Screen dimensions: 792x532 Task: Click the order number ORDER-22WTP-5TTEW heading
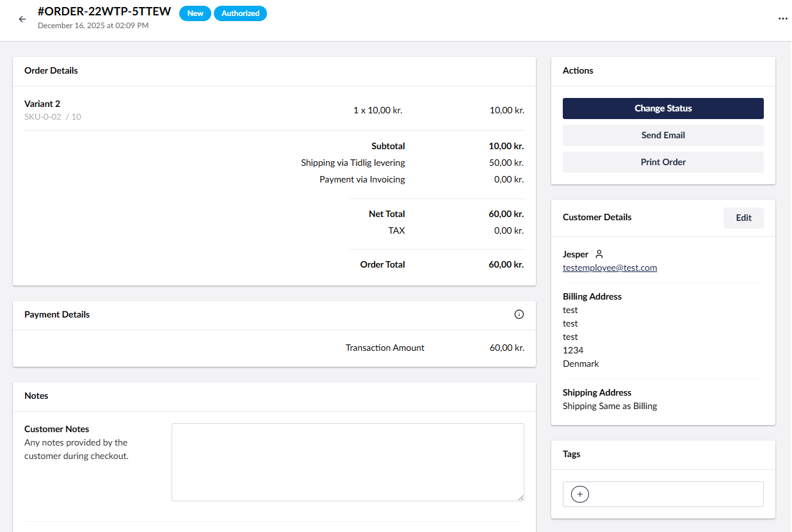tap(104, 11)
